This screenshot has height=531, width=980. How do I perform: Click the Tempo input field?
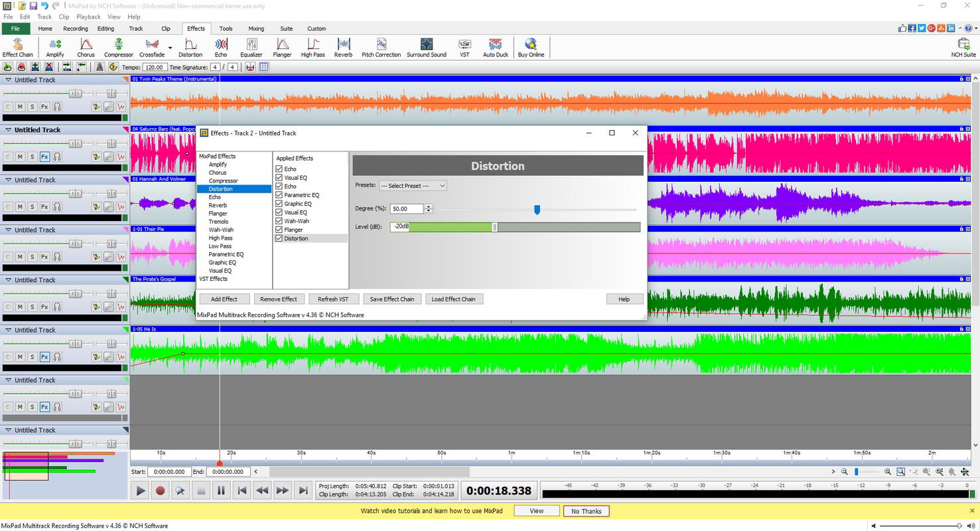154,67
